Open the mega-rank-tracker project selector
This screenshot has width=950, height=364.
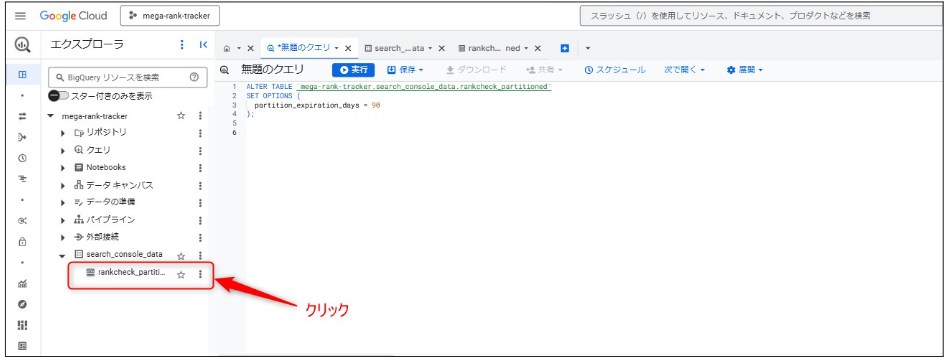pos(170,16)
